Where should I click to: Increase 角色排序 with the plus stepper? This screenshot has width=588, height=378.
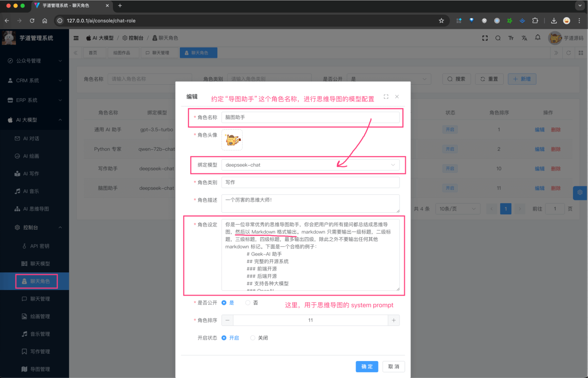[393, 320]
